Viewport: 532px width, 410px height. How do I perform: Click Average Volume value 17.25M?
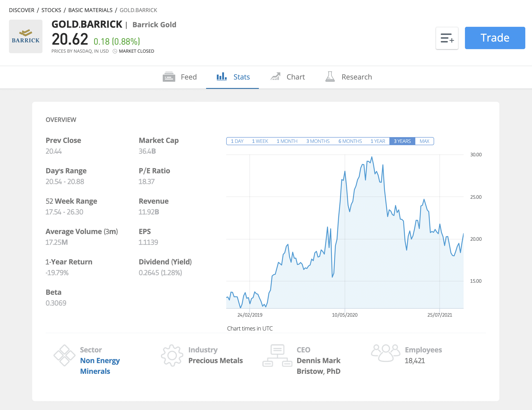[x=57, y=242]
